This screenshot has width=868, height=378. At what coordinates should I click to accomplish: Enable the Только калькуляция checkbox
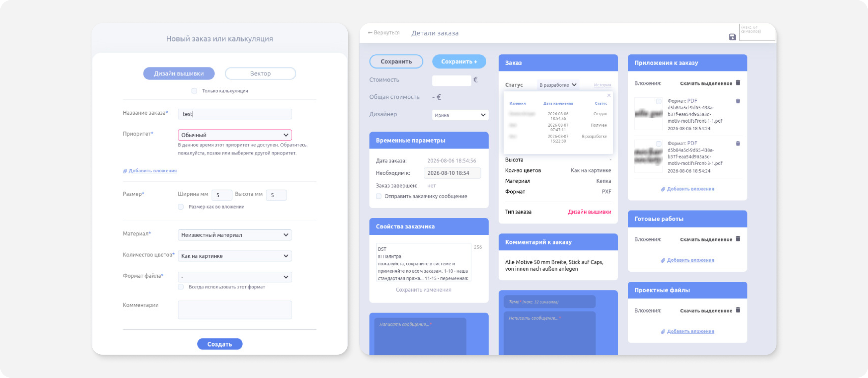coord(194,91)
